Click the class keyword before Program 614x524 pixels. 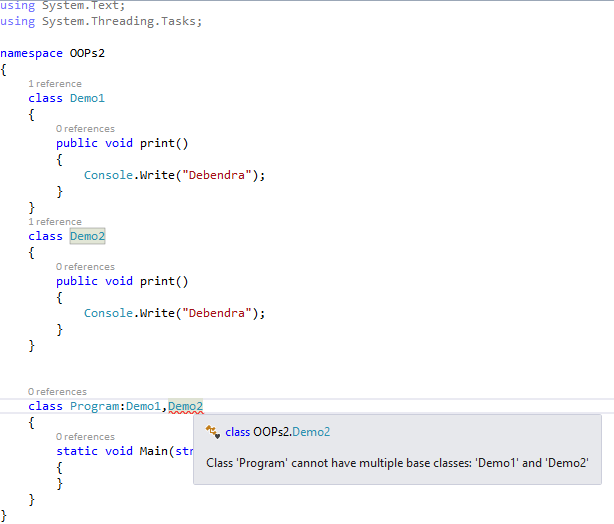click(45, 406)
